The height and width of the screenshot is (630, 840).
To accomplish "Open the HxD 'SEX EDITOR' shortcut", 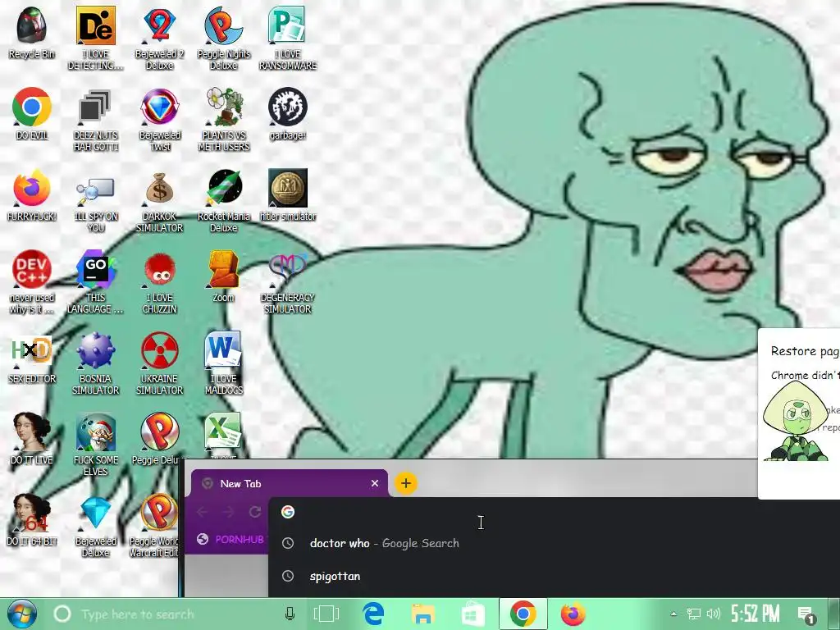I will (32, 358).
